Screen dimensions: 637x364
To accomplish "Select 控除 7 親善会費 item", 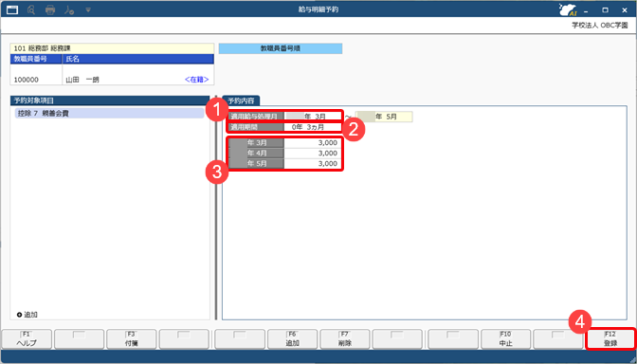I will pyautogui.click(x=109, y=114).
